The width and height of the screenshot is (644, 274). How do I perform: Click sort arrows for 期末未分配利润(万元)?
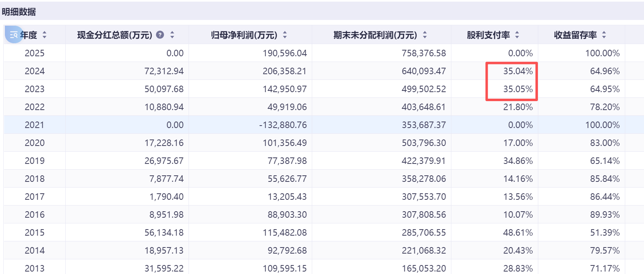[425, 35]
